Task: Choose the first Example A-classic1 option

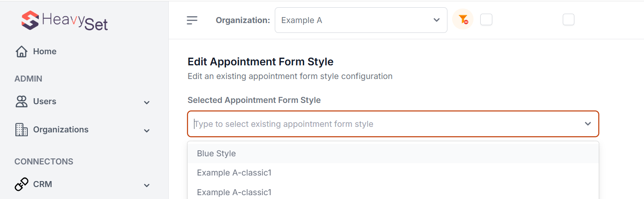Action: pyautogui.click(x=234, y=173)
